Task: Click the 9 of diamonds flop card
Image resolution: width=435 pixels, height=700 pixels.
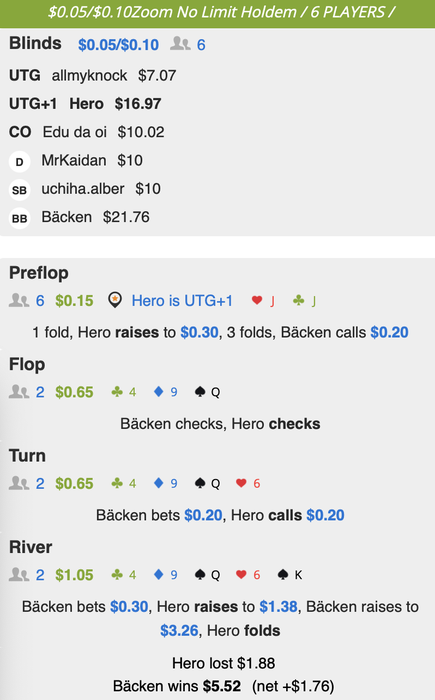Action: (166, 392)
